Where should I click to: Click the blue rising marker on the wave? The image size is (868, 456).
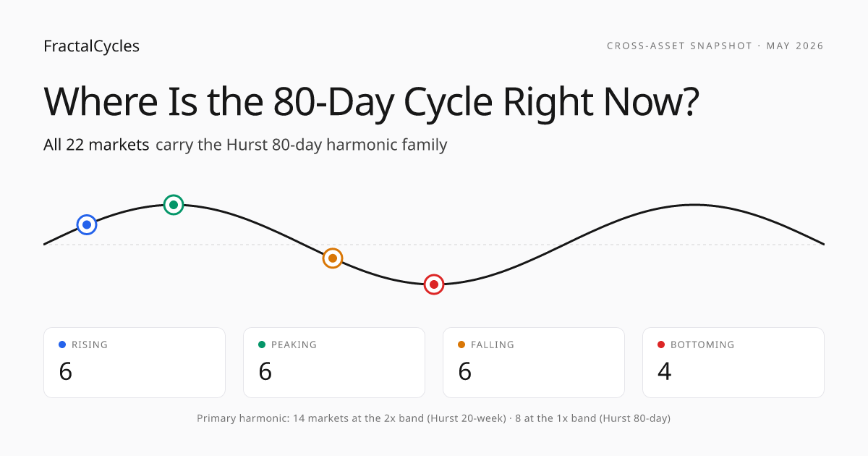pos(87,225)
